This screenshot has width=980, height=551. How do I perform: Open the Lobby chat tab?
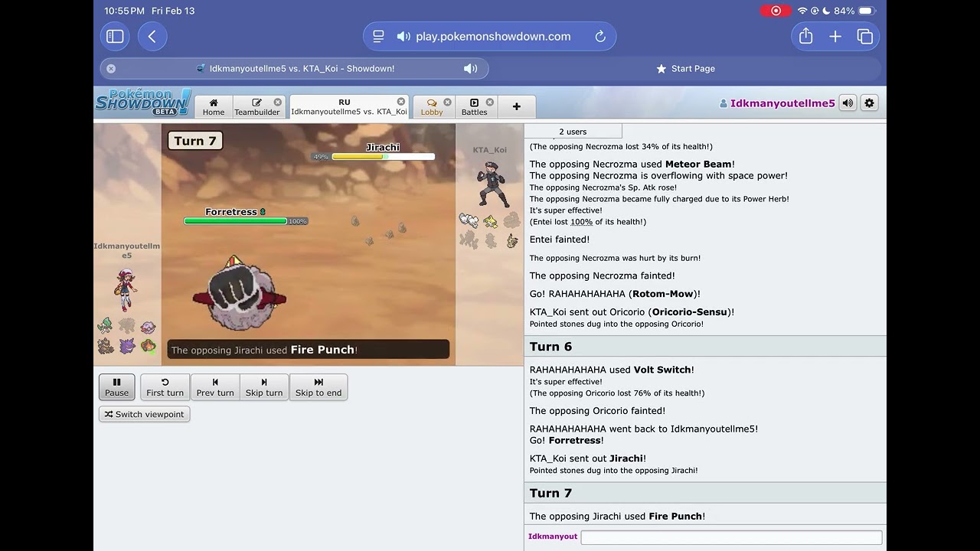[x=432, y=107]
